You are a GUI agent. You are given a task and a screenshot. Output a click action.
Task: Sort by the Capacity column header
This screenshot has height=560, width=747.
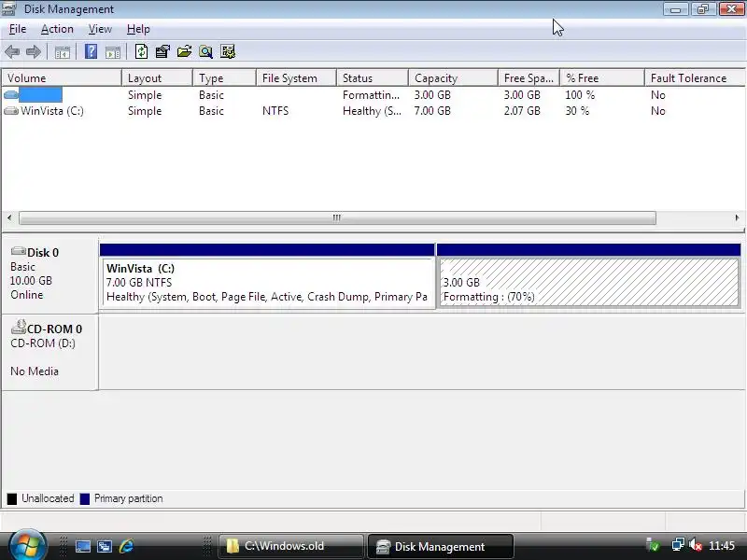[x=454, y=78]
